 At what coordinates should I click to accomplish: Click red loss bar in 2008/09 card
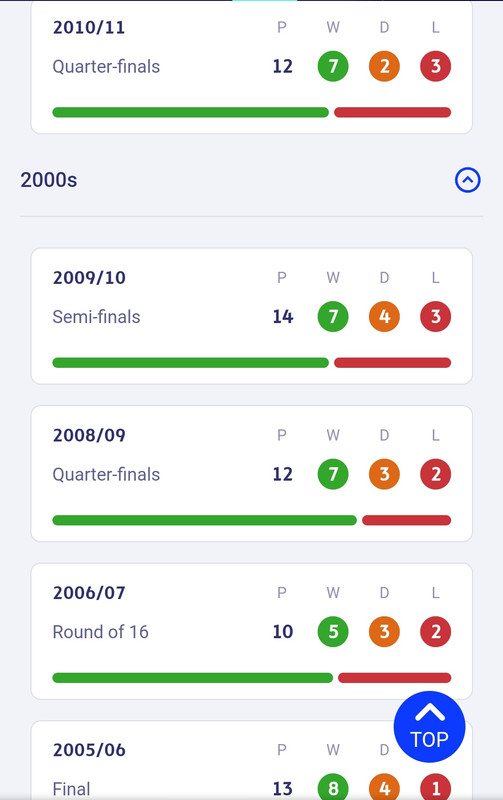tap(407, 520)
